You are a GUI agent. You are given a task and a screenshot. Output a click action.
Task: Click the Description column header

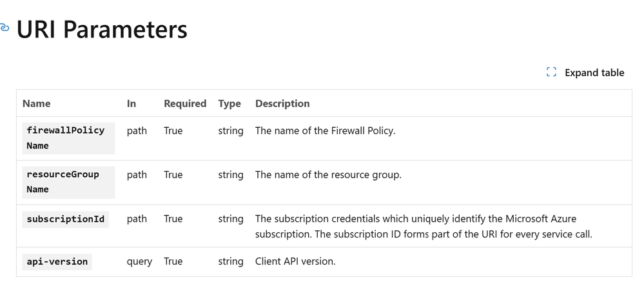[282, 103]
